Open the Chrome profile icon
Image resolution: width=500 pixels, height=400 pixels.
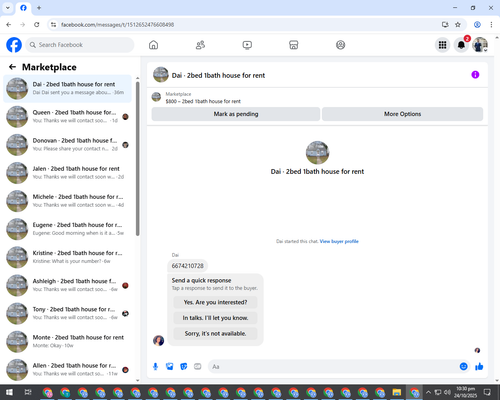tap(477, 25)
